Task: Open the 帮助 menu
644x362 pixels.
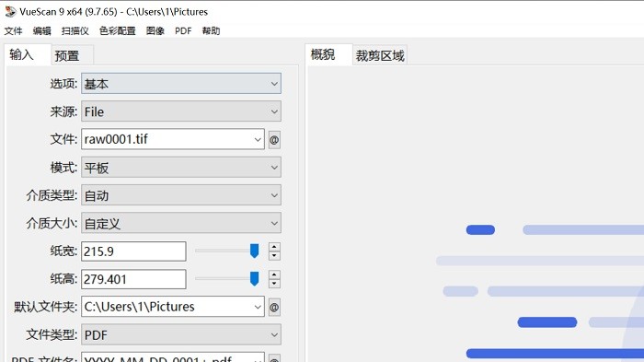Action: (x=211, y=30)
